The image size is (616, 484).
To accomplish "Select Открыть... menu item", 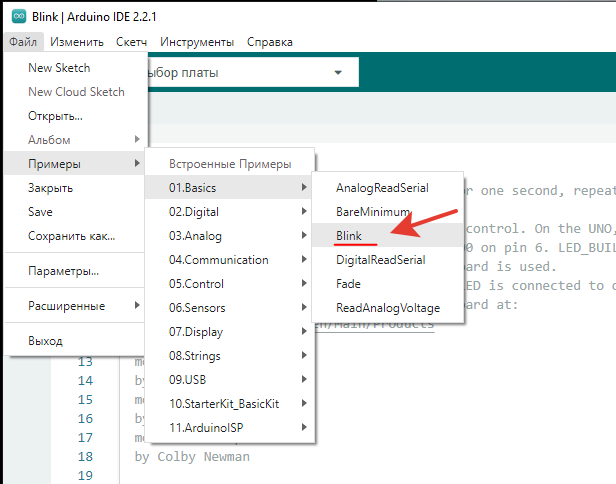I will [x=76, y=116].
